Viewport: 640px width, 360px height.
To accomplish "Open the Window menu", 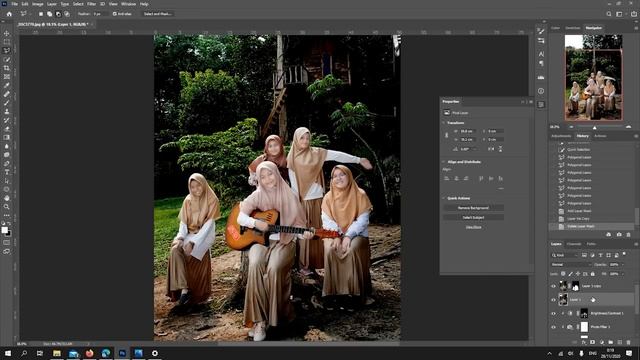I will [x=129, y=4].
